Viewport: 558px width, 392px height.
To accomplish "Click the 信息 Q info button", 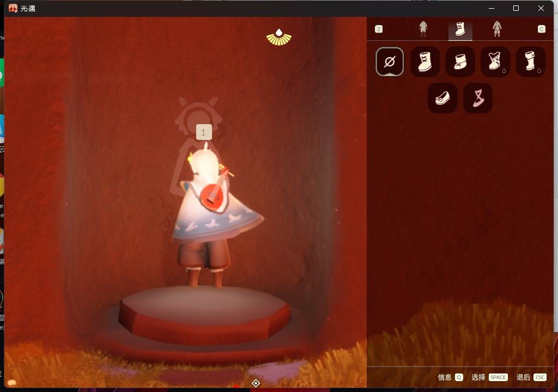I will click(x=450, y=377).
